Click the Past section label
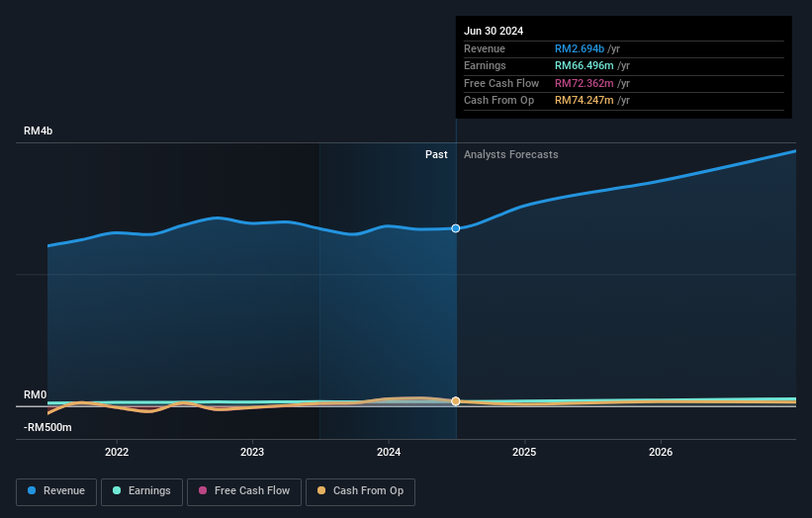The width and height of the screenshot is (812, 518). tap(436, 155)
